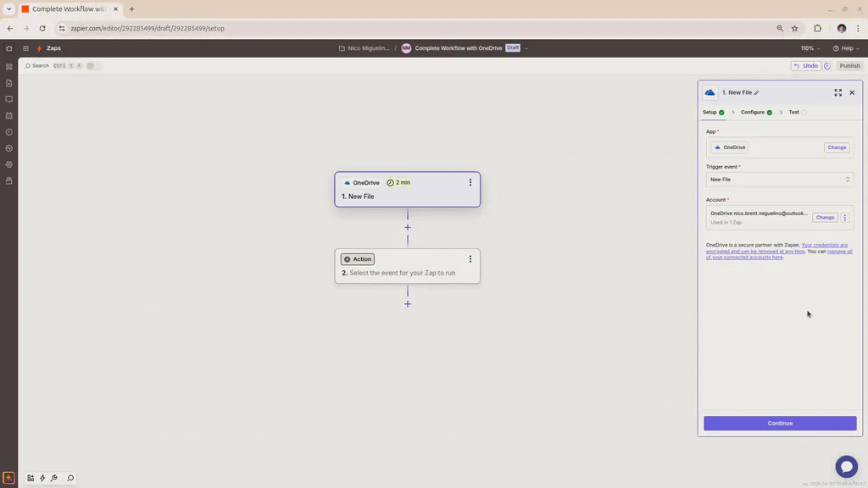Screen dimensions: 868x488
Task: Open the Help menu in the top bar
Action: tap(845, 48)
